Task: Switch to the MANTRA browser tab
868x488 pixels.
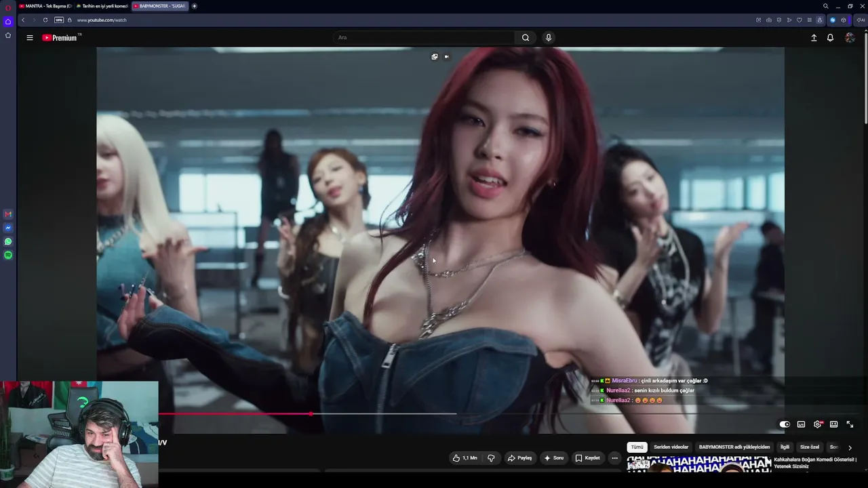Action: [x=46, y=6]
